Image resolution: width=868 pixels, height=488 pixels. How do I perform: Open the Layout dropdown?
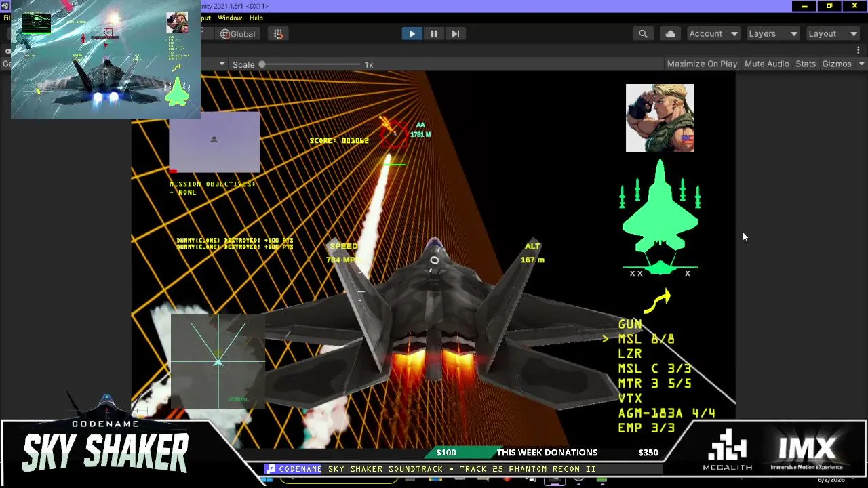point(832,34)
